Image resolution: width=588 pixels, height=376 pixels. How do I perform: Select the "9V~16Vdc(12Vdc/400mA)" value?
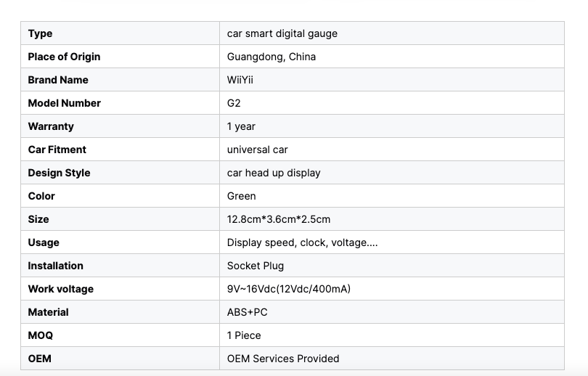(x=288, y=289)
